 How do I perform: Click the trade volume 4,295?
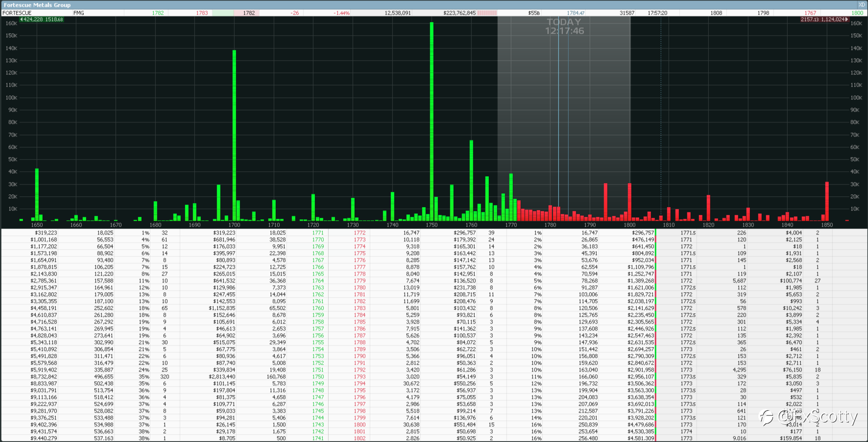tap(739, 370)
